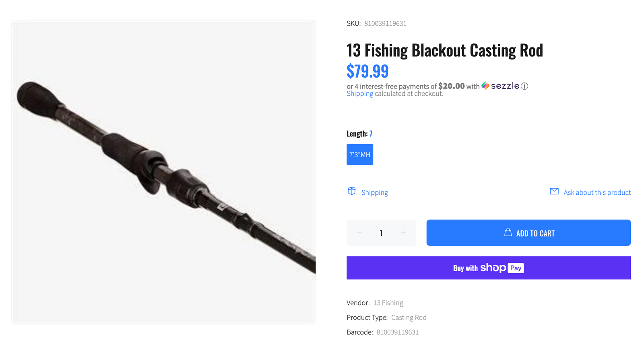Open the 'Ask about this product' link
The height and width of the screenshot is (342, 644).
click(597, 192)
